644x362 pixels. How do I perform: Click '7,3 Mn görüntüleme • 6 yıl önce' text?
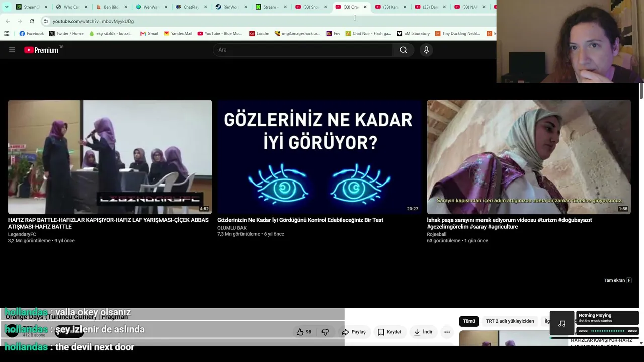[251, 234]
